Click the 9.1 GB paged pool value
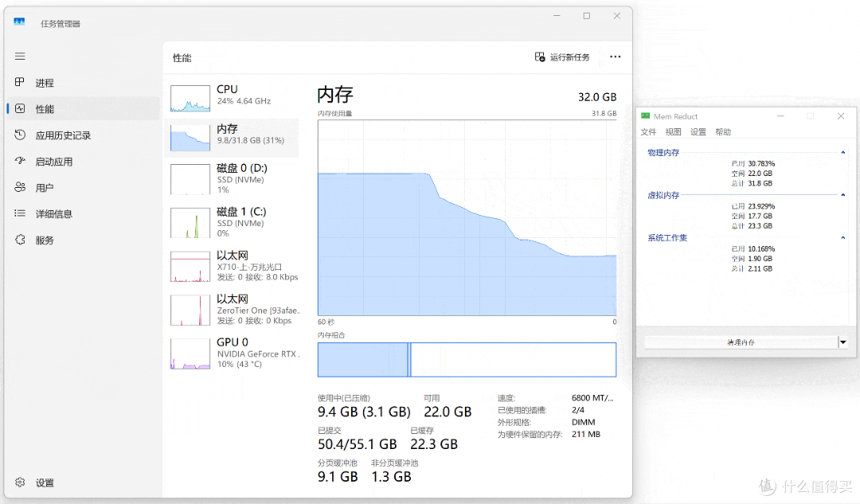 click(x=338, y=477)
